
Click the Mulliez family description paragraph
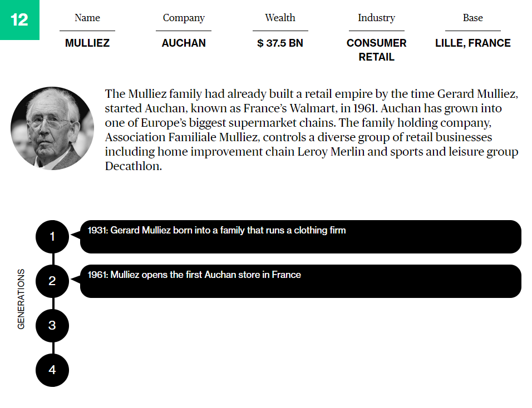[x=312, y=130]
